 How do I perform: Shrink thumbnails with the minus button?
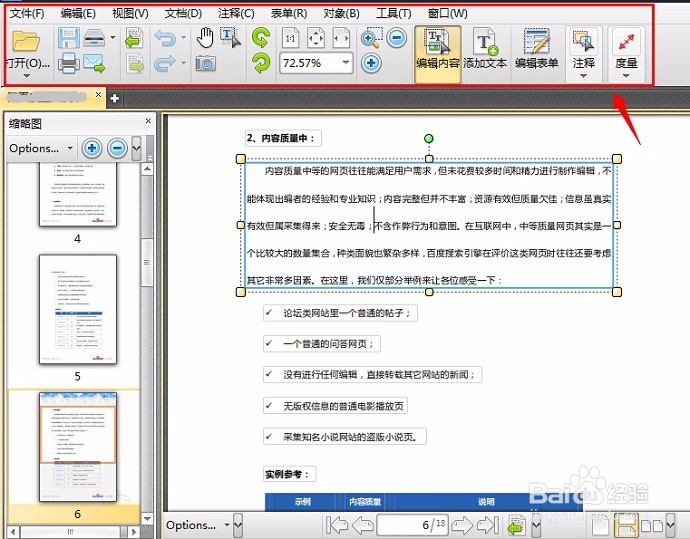117,148
